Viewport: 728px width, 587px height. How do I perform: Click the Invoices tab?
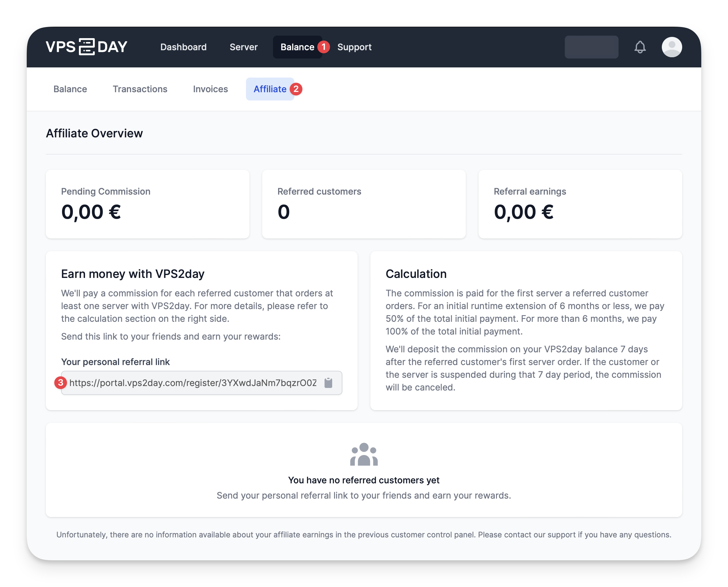coord(210,89)
